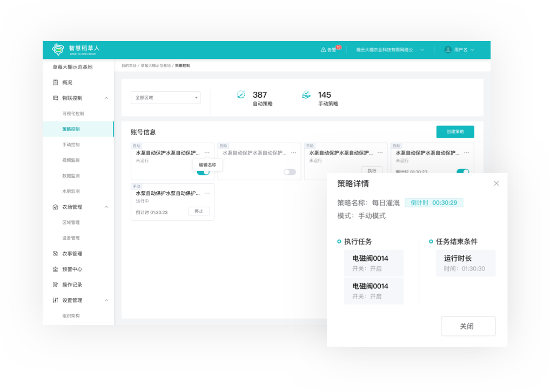Click the alert warning bell icon
The width and height of the screenshot is (551, 392).
pos(323,50)
